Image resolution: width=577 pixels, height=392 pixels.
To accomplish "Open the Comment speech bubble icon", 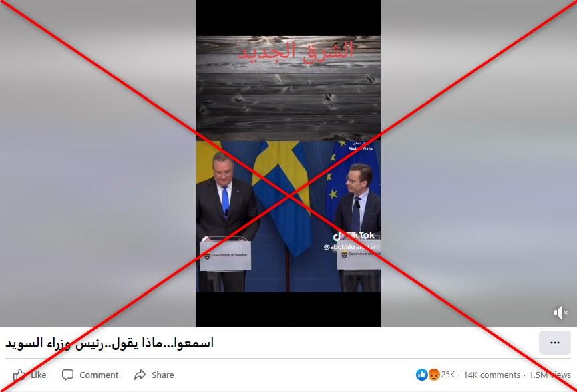I will (67, 375).
